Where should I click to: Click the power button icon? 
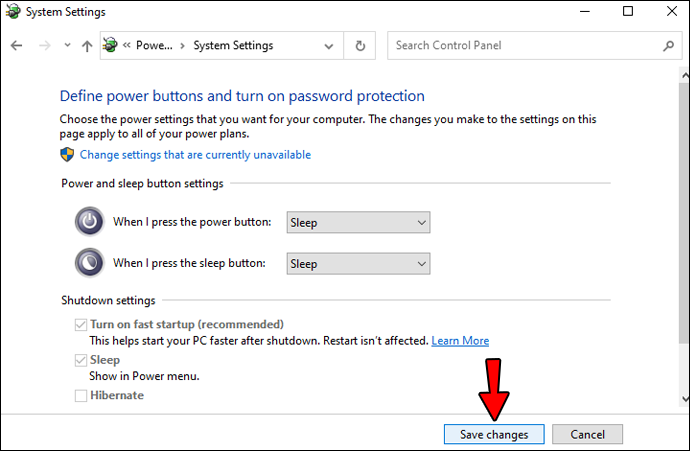(89, 222)
